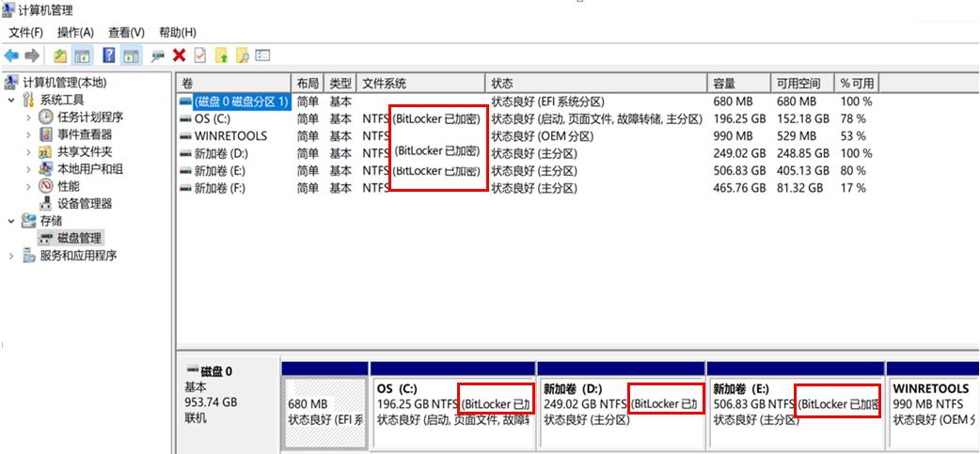Sort by the 布局 column header

click(308, 84)
